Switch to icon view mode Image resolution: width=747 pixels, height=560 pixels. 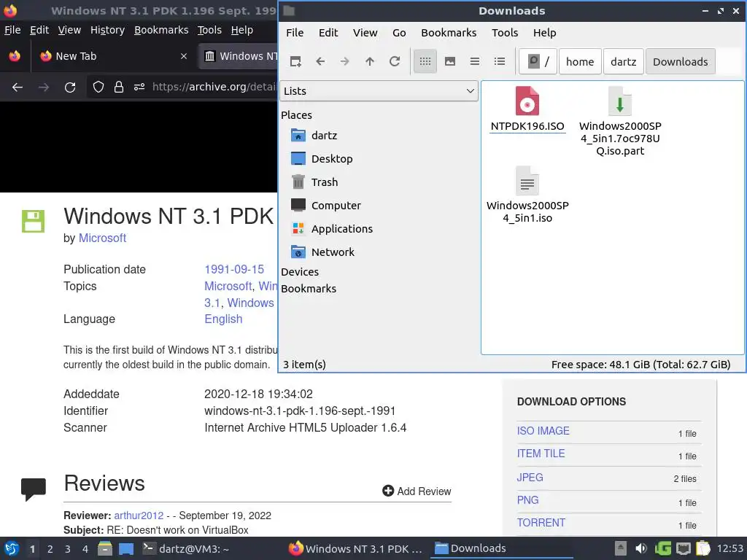tap(425, 61)
